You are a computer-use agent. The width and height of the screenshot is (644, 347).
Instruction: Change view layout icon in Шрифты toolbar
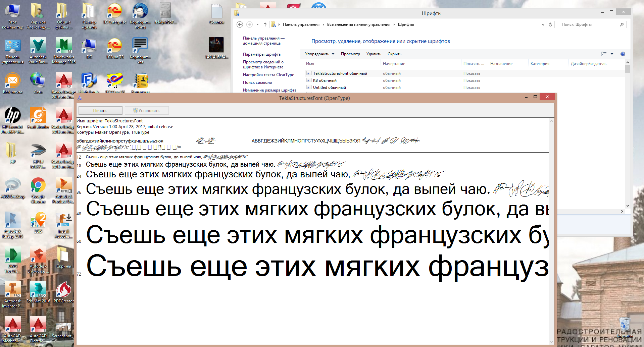(604, 54)
